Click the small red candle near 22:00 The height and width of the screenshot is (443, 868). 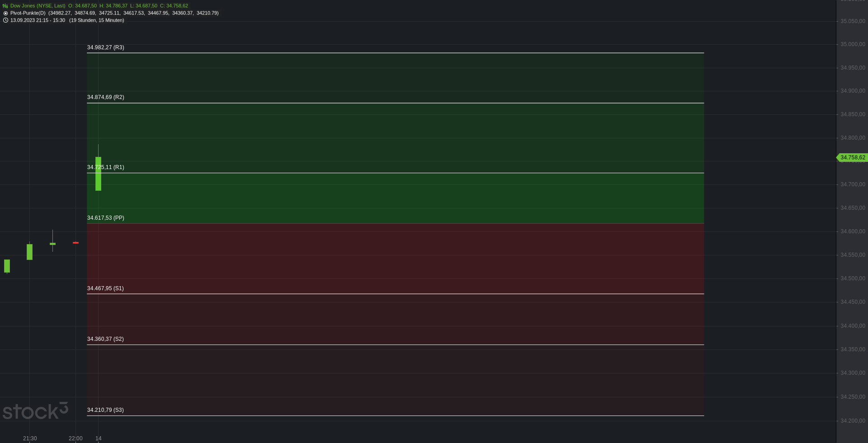click(x=75, y=243)
